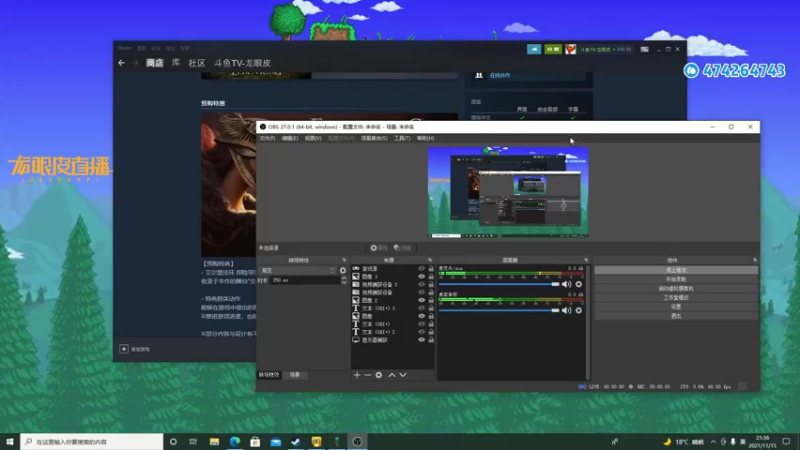Pop out the 转场特效 dock panel

(344, 260)
